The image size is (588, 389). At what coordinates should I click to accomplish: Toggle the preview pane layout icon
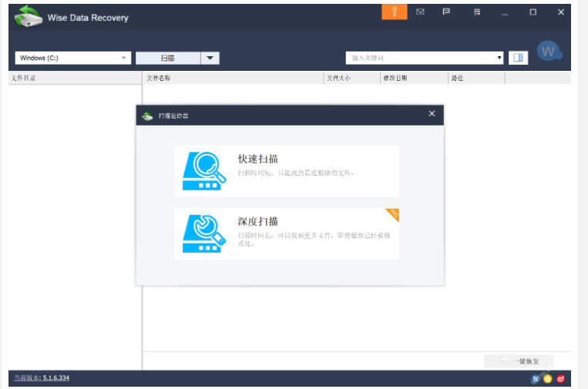coord(518,58)
